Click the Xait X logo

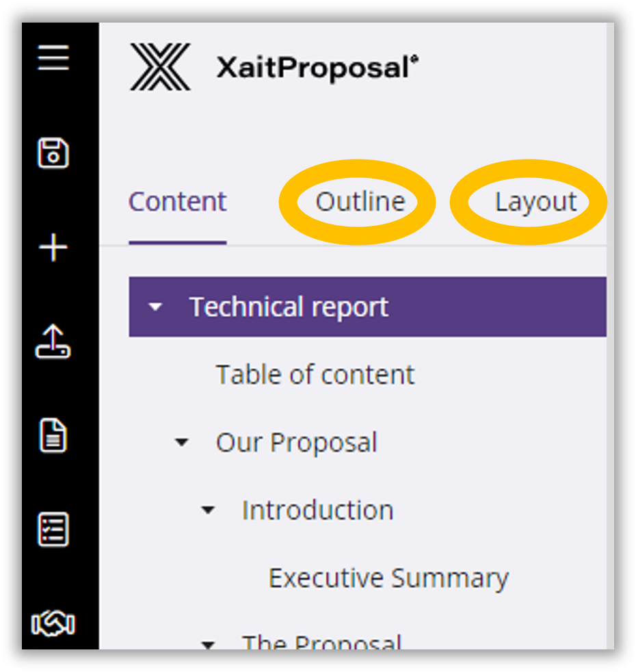160,67
